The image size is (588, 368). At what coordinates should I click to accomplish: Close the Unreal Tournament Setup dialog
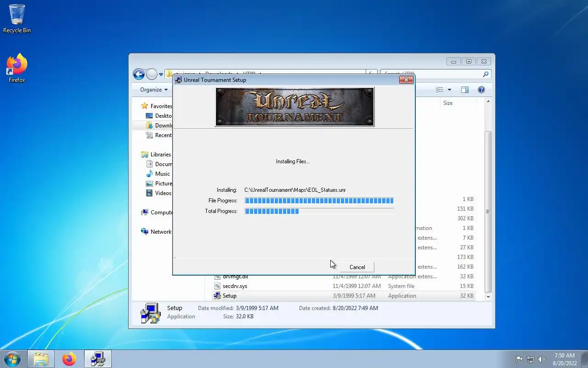click(406, 80)
